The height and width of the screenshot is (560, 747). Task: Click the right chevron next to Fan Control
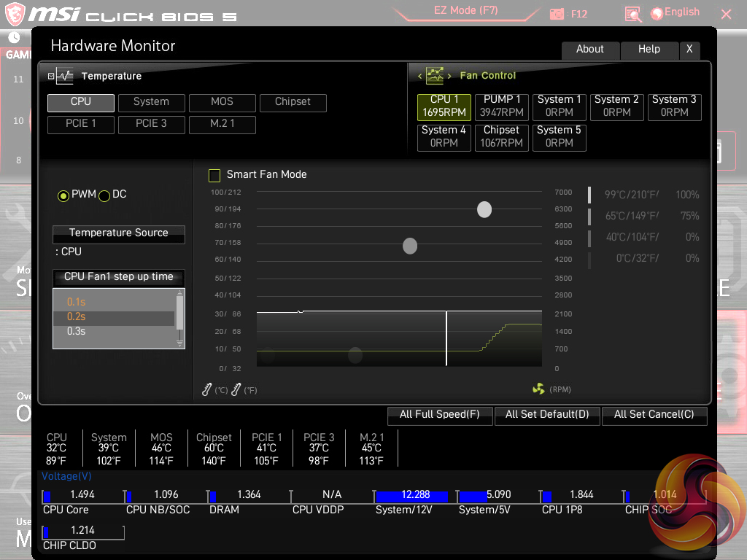point(449,76)
